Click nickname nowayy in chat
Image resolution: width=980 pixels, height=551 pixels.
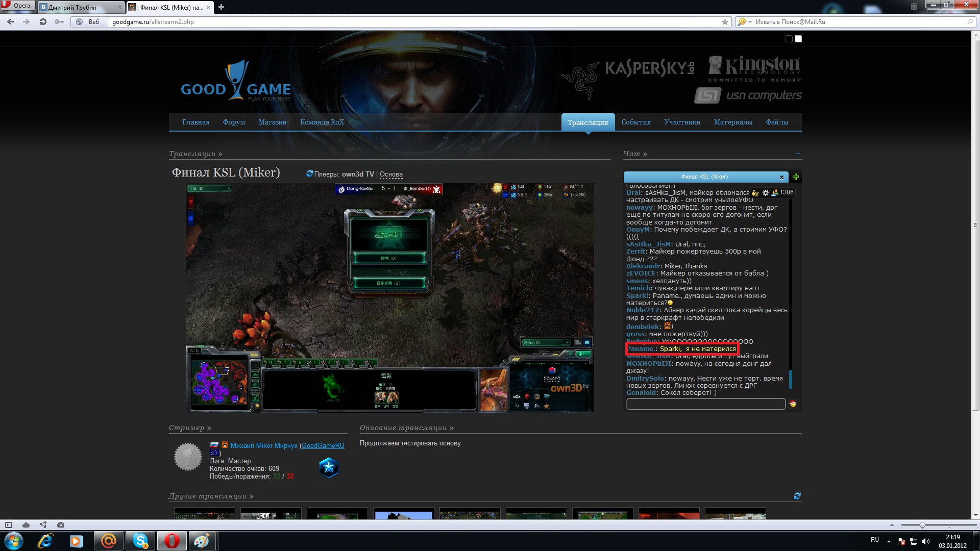[640, 208]
